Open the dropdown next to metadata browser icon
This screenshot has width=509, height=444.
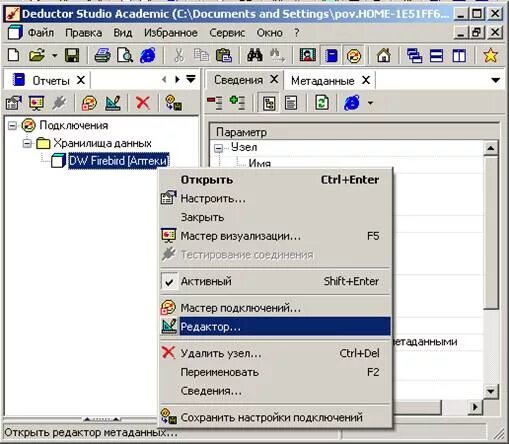click(370, 103)
